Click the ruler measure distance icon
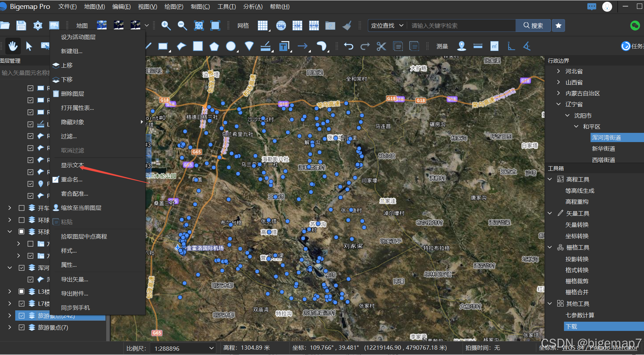644x355 pixels. click(478, 46)
